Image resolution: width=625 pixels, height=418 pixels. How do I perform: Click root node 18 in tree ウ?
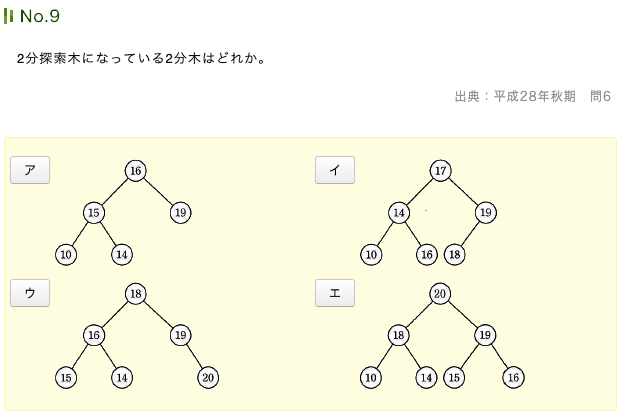[x=136, y=293]
